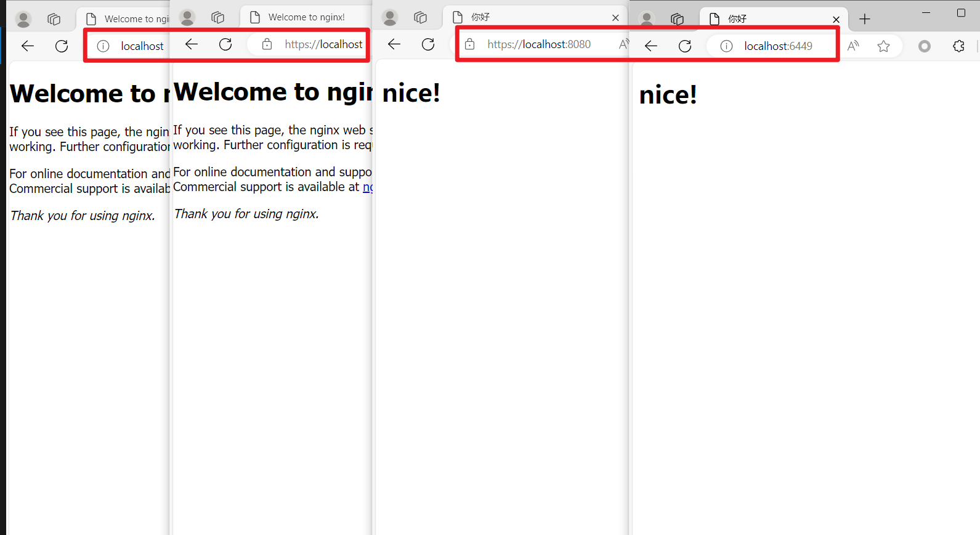Go back in the localhost:8080 window
980x535 pixels.
(x=394, y=44)
